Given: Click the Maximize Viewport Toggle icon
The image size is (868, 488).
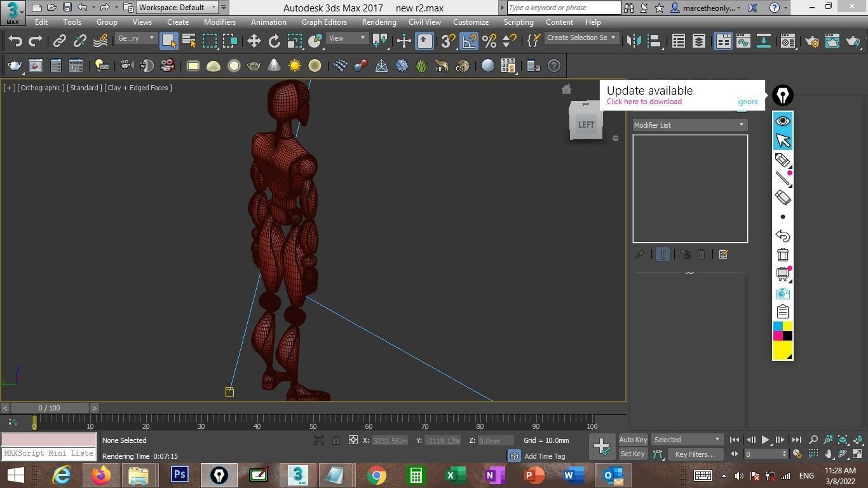Looking at the screenshot, I should pyautogui.click(x=857, y=454).
